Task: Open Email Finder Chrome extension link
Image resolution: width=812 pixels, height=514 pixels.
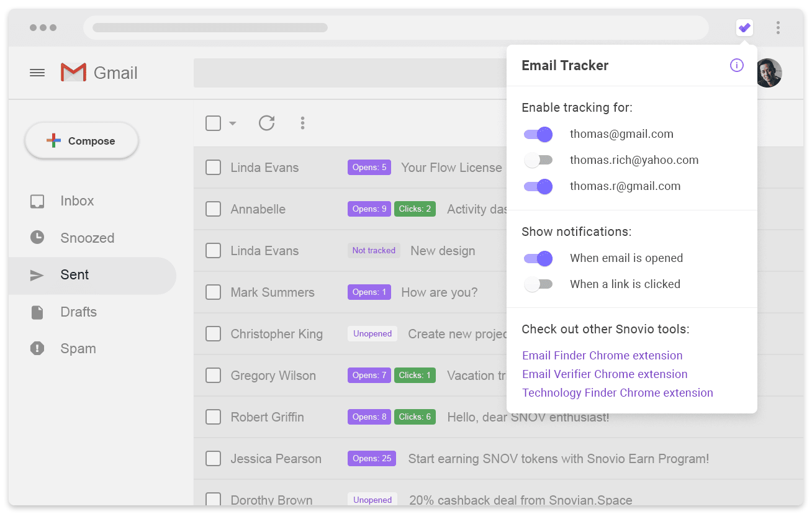Action: point(602,356)
